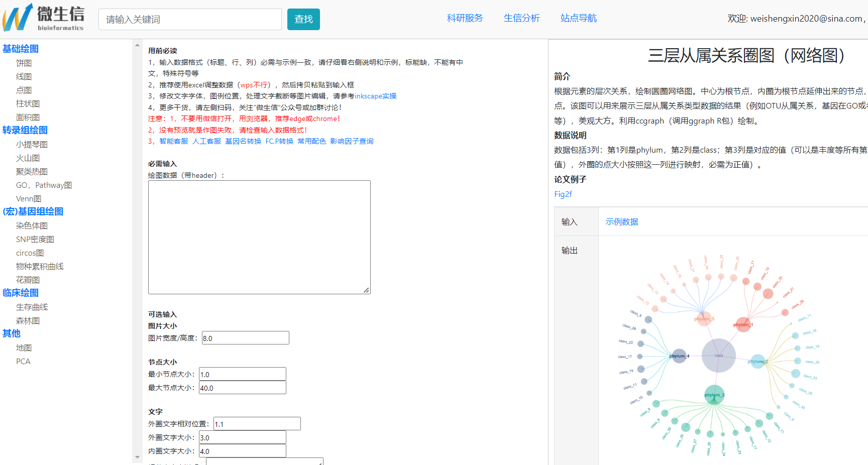This screenshot has height=465, width=868.
Task: Open the (宏)基因组绘图 category heading
Action: pos(33,211)
